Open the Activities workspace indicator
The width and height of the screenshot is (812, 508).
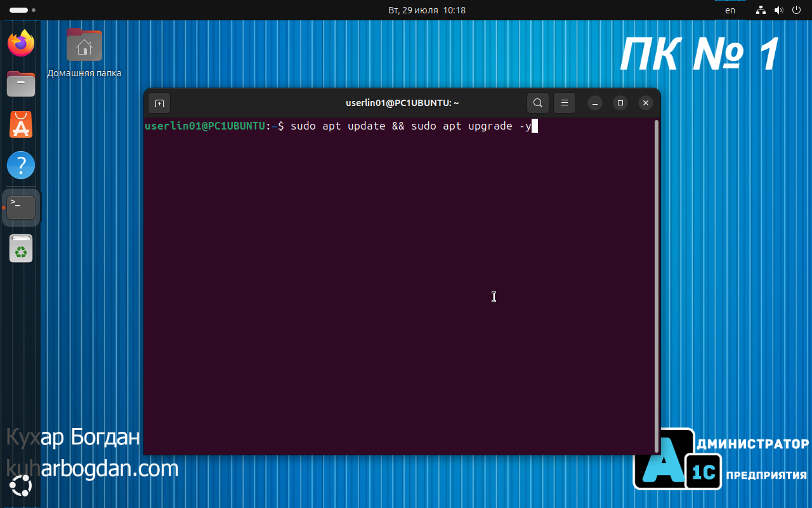tap(22, 10)
